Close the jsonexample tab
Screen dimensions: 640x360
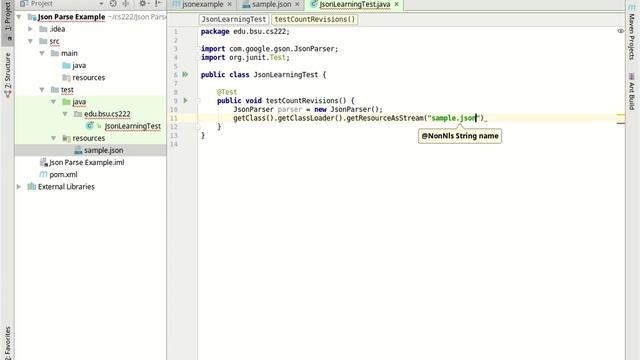click(229, 4)
